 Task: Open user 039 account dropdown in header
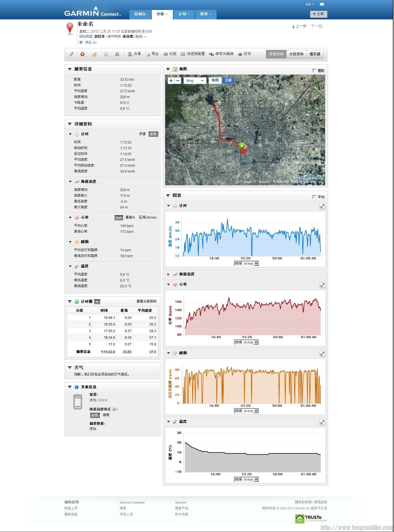310,4
